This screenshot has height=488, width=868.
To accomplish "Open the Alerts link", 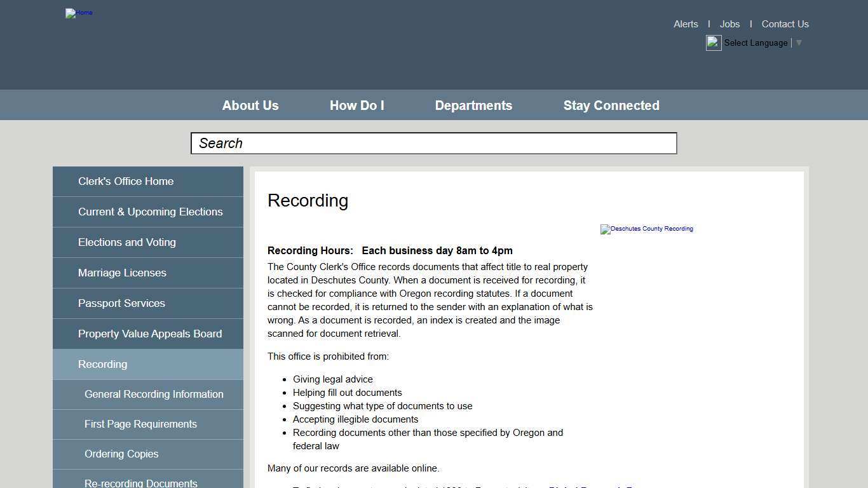I will pyautogui.click(x=686, y=24).
